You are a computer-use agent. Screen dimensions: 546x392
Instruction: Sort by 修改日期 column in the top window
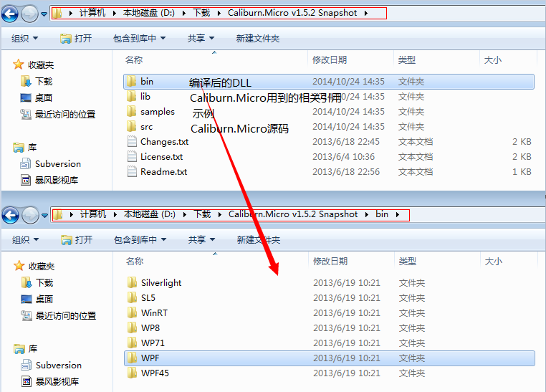tap(330, 60)
